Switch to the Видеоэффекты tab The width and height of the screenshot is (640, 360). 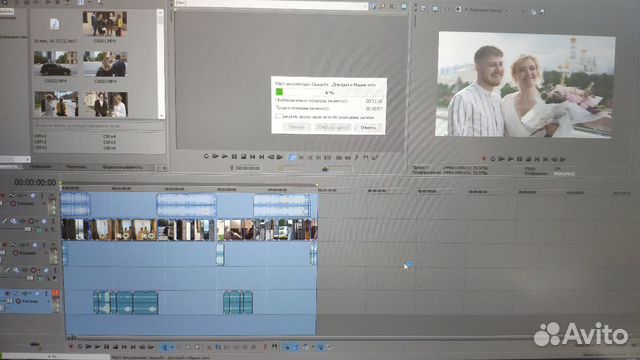pyautogui.click(x=122, y=167)
